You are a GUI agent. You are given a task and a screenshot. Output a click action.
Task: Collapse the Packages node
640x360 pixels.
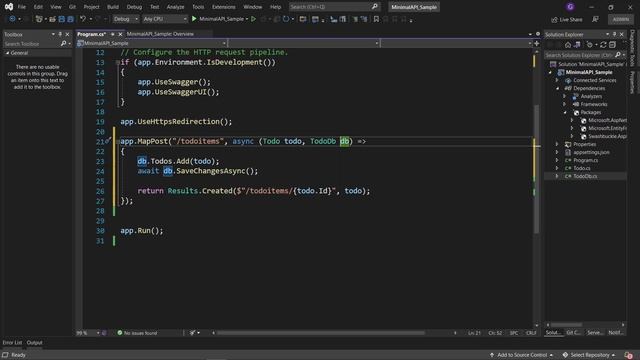[565, 112]
